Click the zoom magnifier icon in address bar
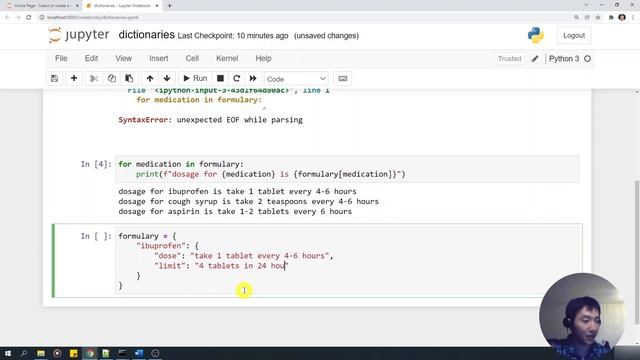This screenshot has height=360, width=640. pos(576,18)
